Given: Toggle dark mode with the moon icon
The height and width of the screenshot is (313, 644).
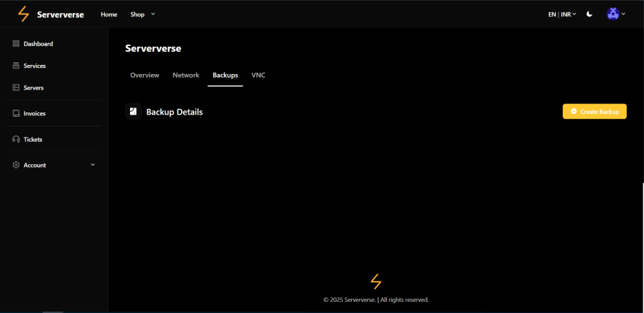Looking at the screenshot, I should 589,14.
